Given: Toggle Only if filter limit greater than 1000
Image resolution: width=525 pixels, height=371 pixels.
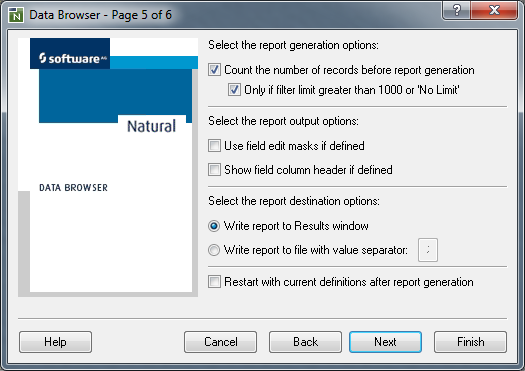Looking at the screenshot, I should 234,90.
